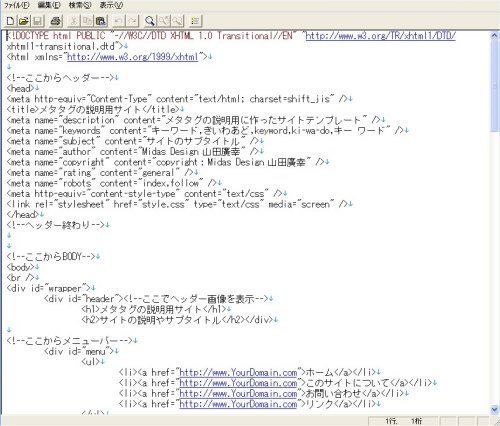Click the Copy toolbar icon
500x426 pixels.
pos(87,21)
